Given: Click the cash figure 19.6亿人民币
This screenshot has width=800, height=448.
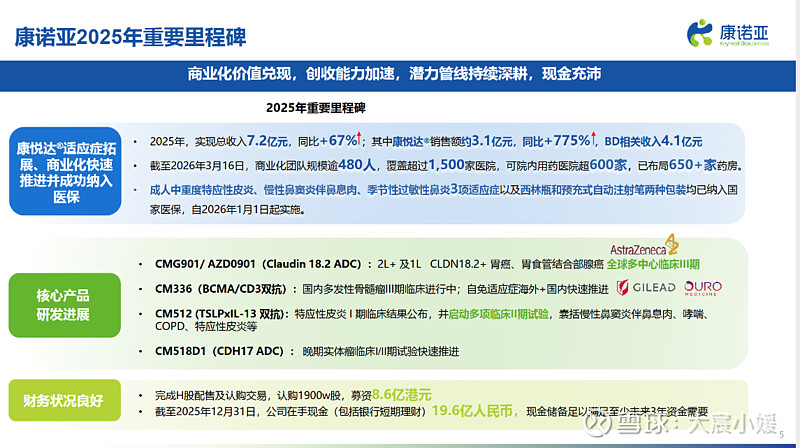Looking at the screenshot, I should 472,411.
